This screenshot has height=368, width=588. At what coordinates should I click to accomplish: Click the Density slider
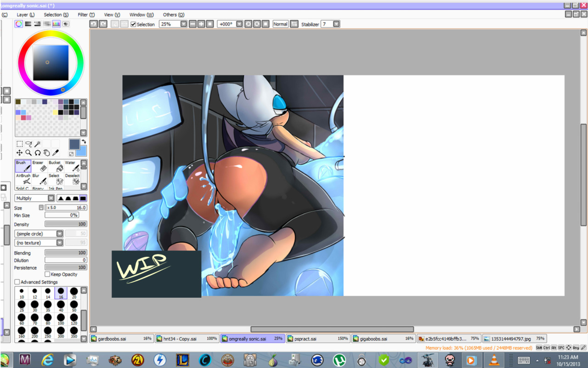pos(66,224)
